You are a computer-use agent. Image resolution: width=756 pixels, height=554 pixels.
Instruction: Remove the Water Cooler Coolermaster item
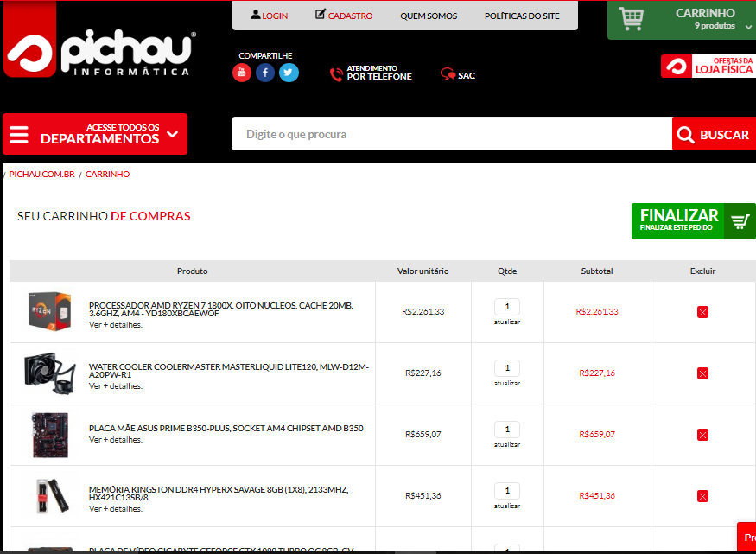point(702,373)
